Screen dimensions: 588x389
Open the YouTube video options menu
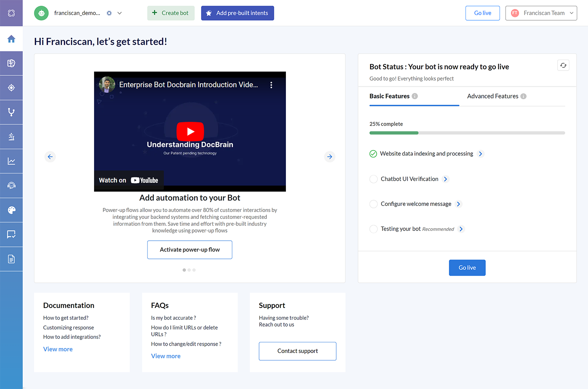point(271,85)
